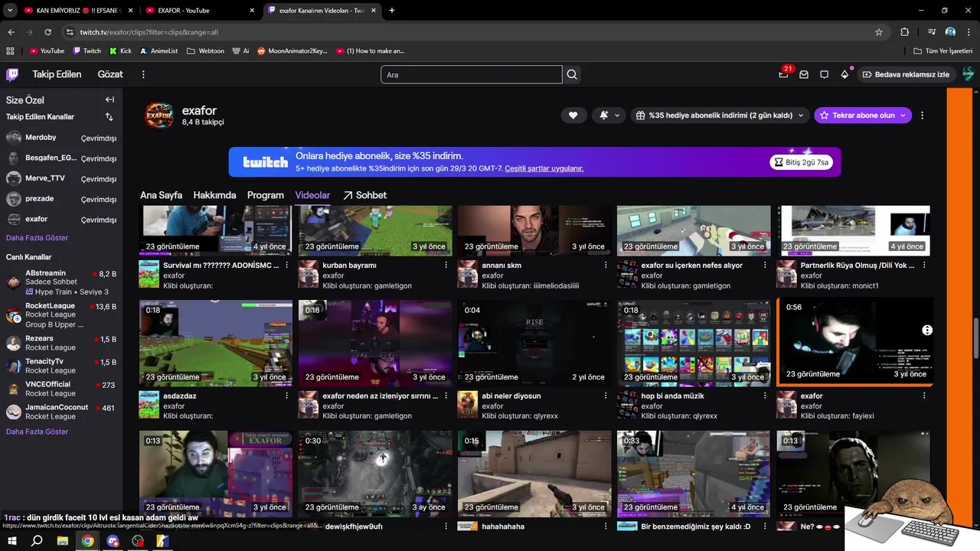Click the exafor channel avatar logo

pyautogui.click(x=159, y=116)
